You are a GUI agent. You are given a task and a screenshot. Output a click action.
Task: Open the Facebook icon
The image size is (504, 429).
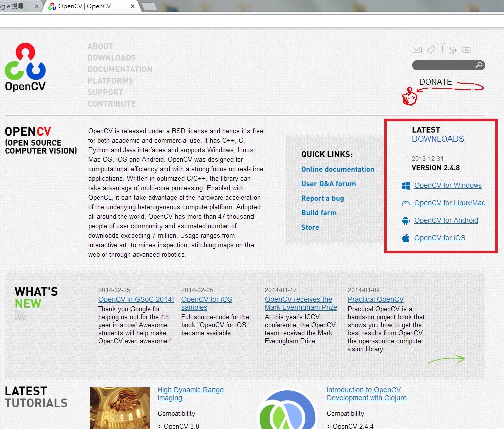(443, 48)
